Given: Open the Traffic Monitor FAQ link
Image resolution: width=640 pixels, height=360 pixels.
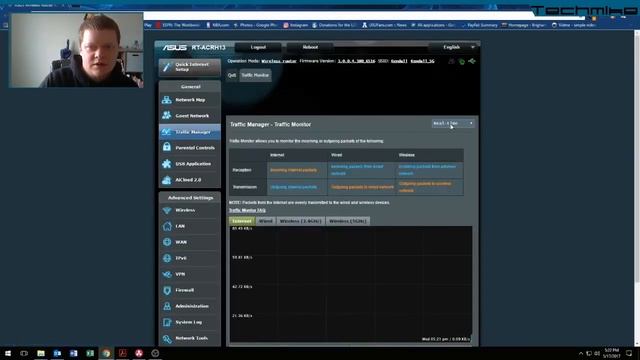Looking at the screenshot, I should (247, 210).
